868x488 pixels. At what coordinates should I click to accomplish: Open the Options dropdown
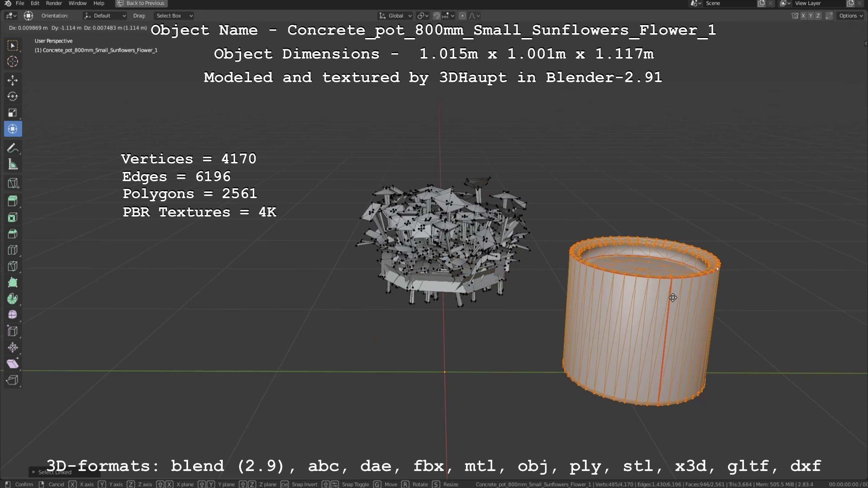[x=851, y=16]
